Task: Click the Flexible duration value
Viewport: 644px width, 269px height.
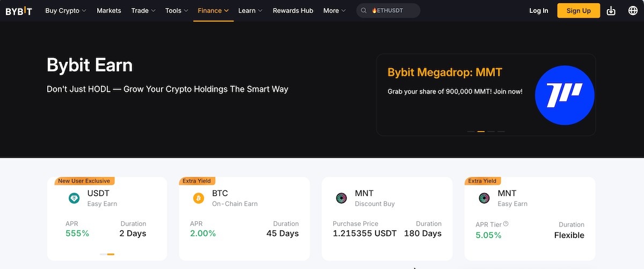Action: click(569, 235)
